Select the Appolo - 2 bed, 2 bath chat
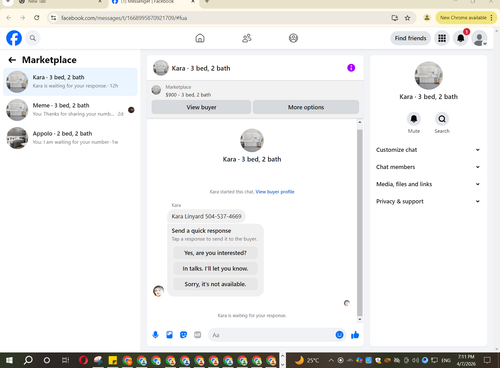 [x=70, y=138]
